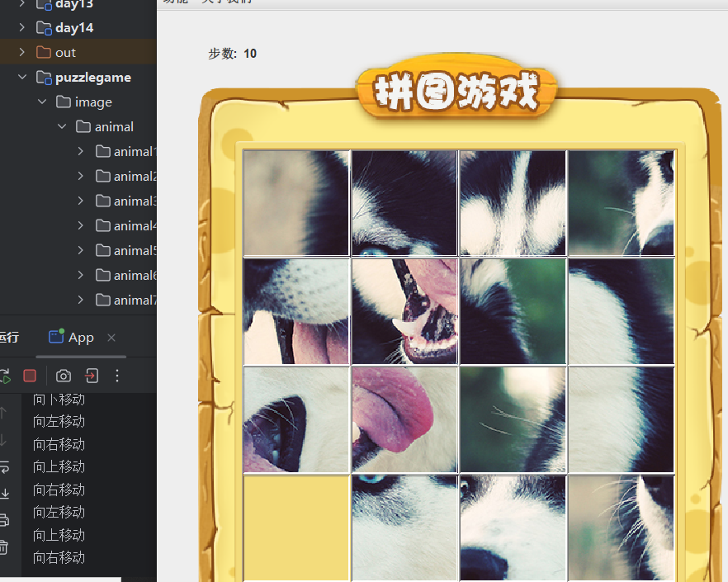Stop the running App with red square icon

[29, 376]
